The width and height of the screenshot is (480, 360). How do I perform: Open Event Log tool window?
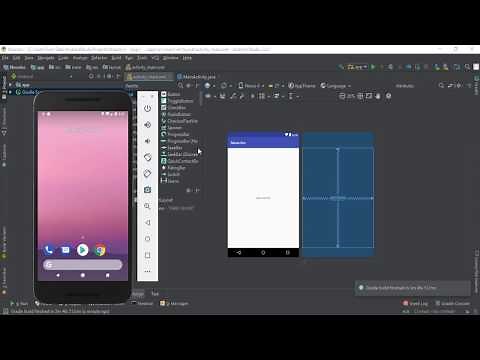pos(415,303)
